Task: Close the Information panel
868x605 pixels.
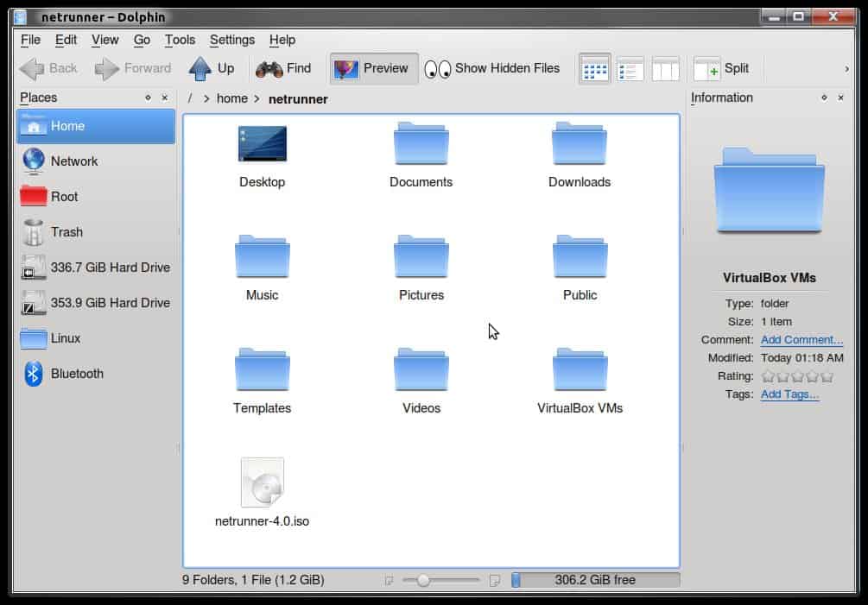Action: point(840,98)
